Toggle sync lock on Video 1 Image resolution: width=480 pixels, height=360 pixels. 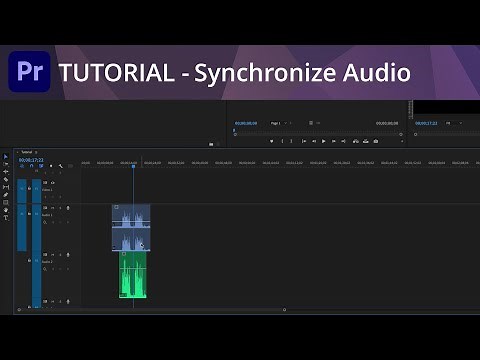(x=45, y=183)
